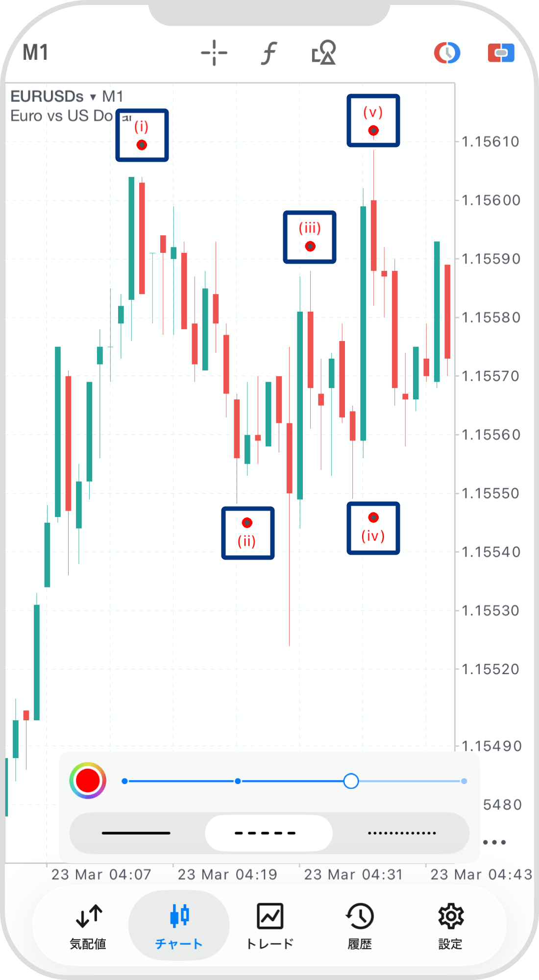Open the indicators function icon
539x980 pixels.
(x=269, y=53)
